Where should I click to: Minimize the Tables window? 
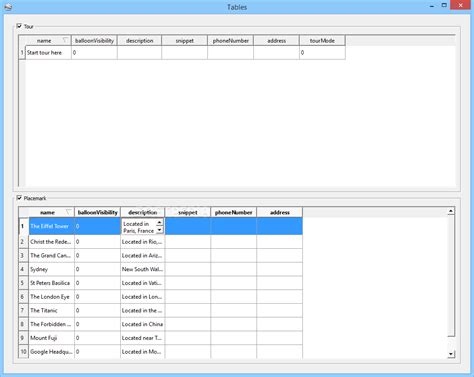pyautogui.click(x=432, y=6)
